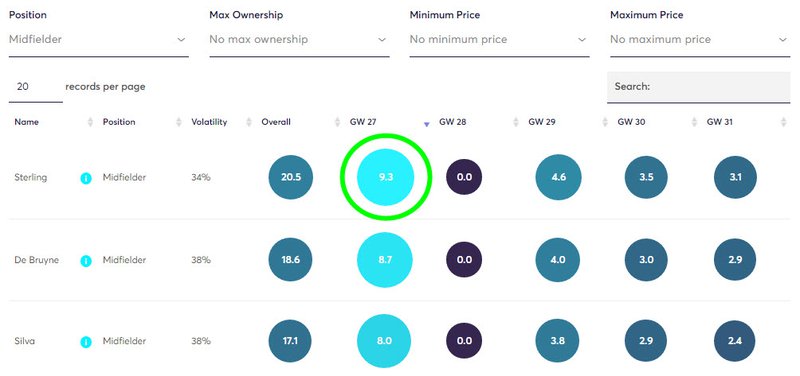This screenshot has width=800, height=376.
Task: Click the GW 27 sort indicator arrow
Action: [x=427, y=124]
